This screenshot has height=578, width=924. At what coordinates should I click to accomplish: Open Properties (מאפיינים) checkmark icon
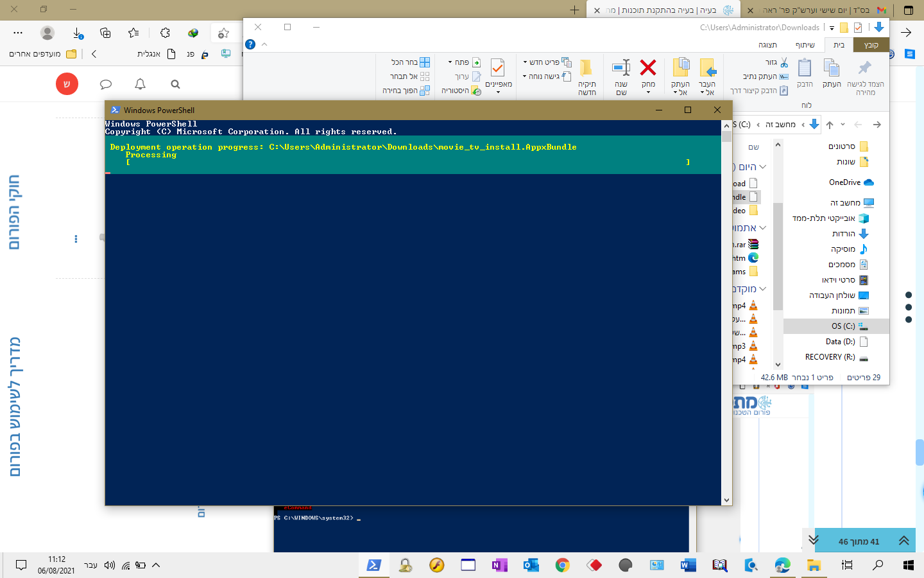tap(498, 67)
